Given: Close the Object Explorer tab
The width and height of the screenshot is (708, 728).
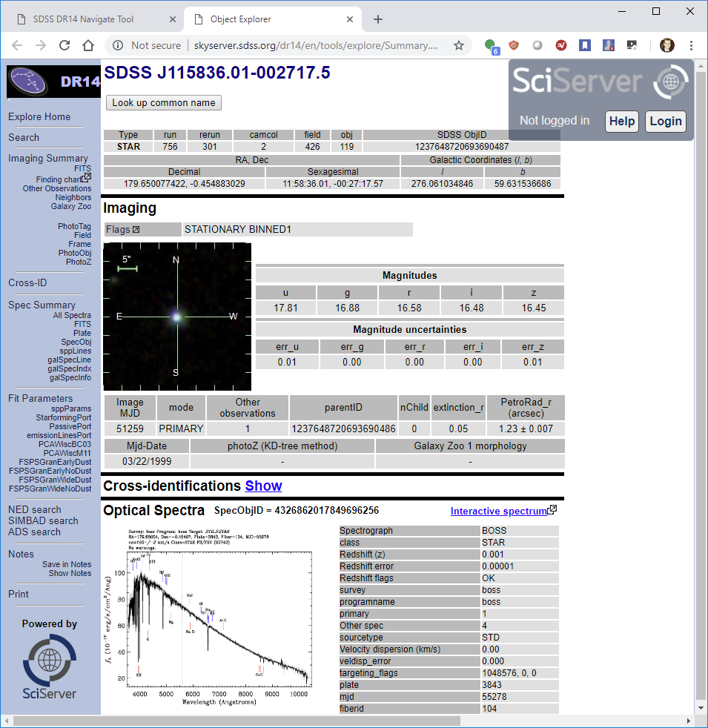Looking at the screenshot, I should click(x=347, y=19).
